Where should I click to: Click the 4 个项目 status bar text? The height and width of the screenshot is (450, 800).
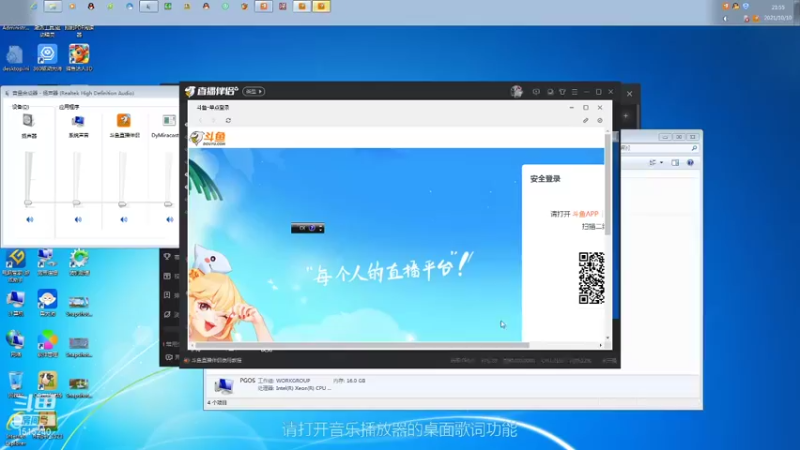217,403
